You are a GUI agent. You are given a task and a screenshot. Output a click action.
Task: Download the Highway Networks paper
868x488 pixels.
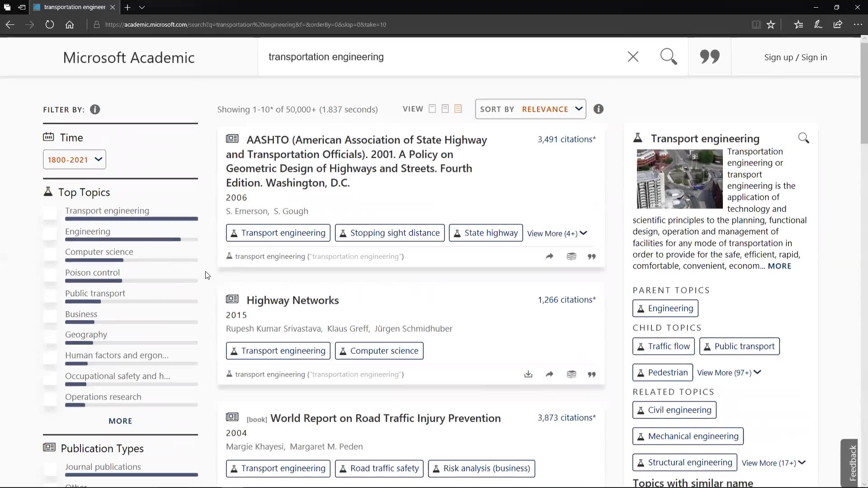pyautogui.click(x=528, y=374)
